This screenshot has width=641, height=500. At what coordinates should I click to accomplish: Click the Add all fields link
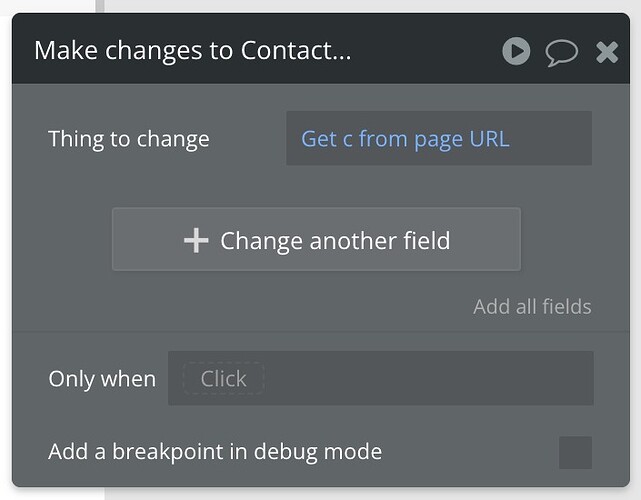532,307
